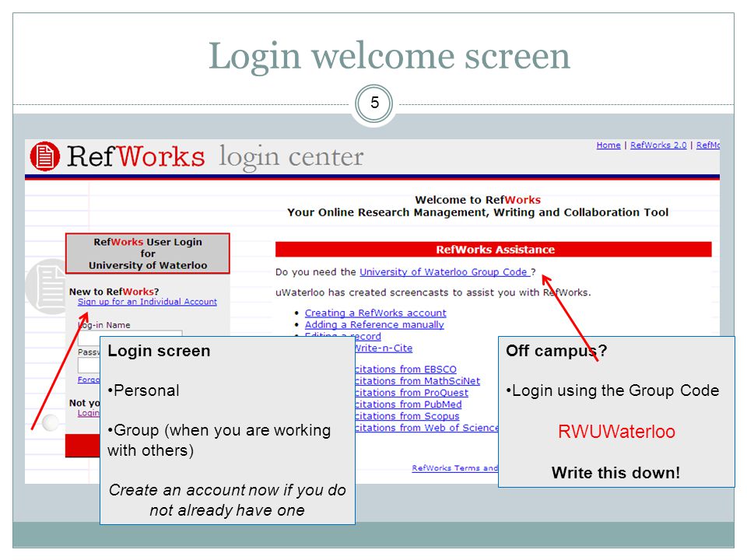Click the Log-in Name input field
This screenshot has width=747, height=560.
(130, 338)
